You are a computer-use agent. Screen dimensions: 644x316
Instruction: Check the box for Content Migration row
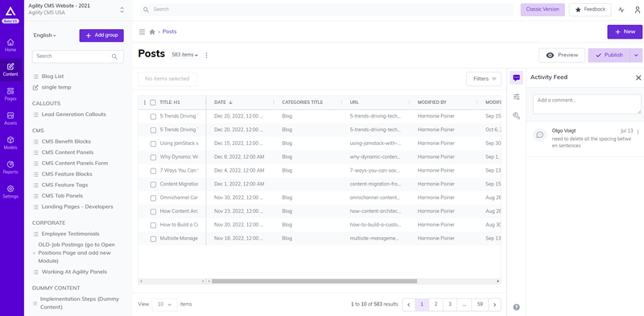153,185
